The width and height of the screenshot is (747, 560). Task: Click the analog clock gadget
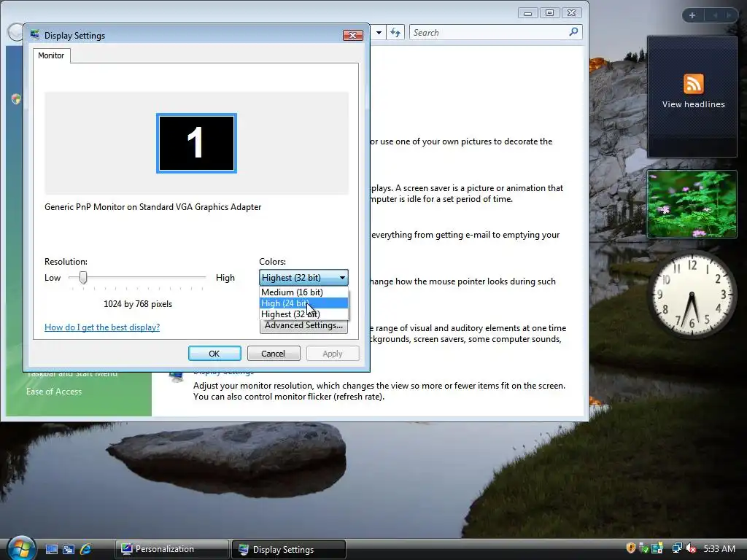coord(692,295)
